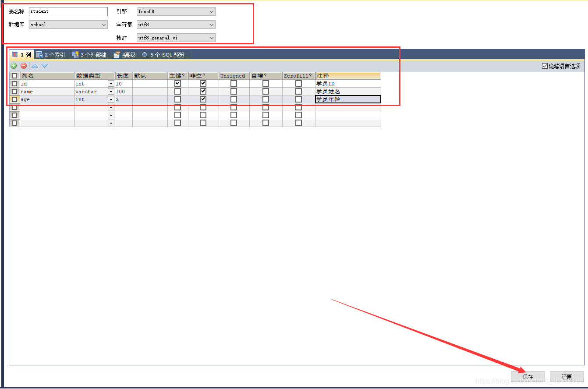Image resolution: width=588 pixels, height=389 pixels.
Task: Switch to the 1 列 tab
Action: 21,55
